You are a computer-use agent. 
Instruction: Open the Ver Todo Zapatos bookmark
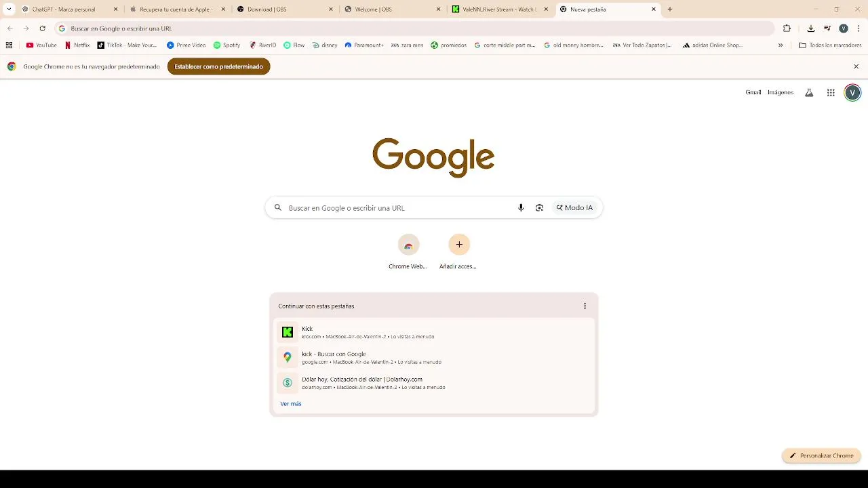[x=642, y=45]
